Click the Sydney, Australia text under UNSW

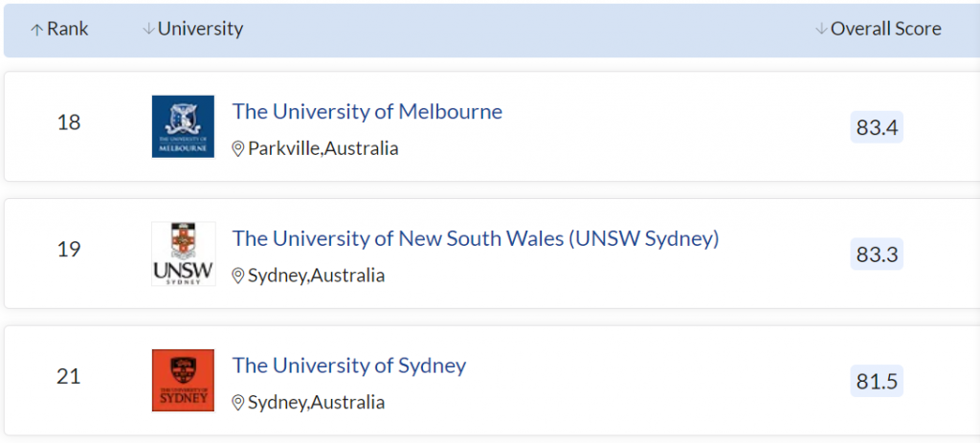pos(316,276)
